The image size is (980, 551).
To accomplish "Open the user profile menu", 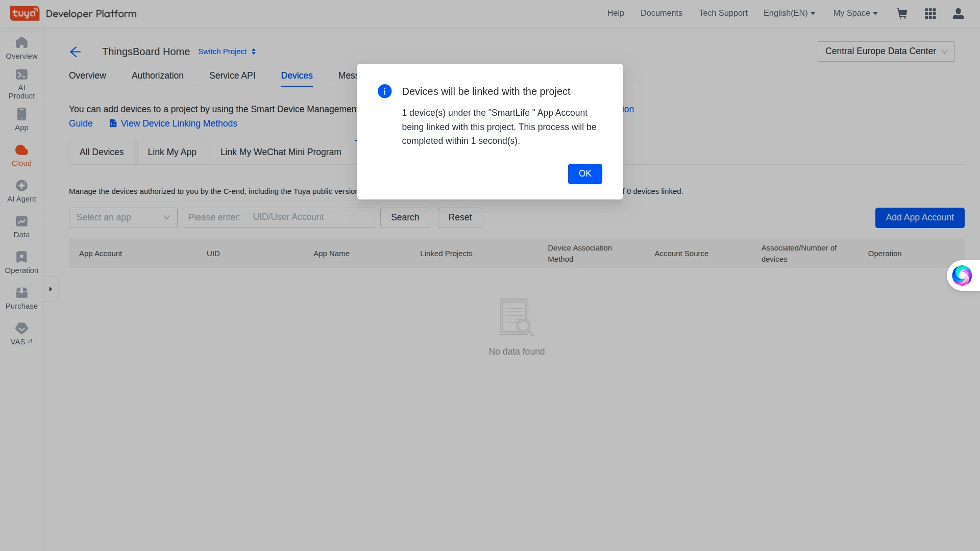I will (x=958, y=13).
